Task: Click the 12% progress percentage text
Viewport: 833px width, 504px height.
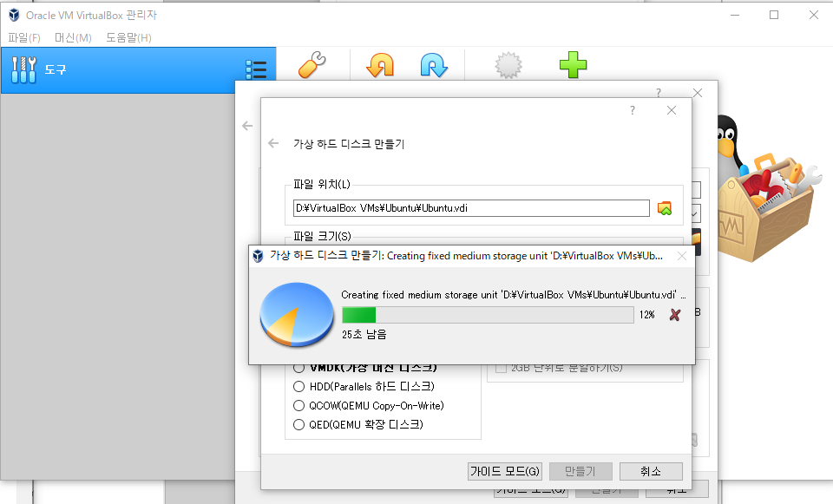Action: click(647, 315)
